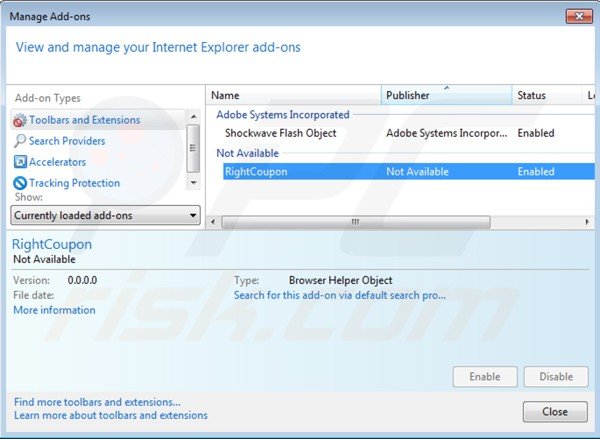600x439 pixels.
Task: Select Shockwave Flash Object row
Action: click(409, 133)
